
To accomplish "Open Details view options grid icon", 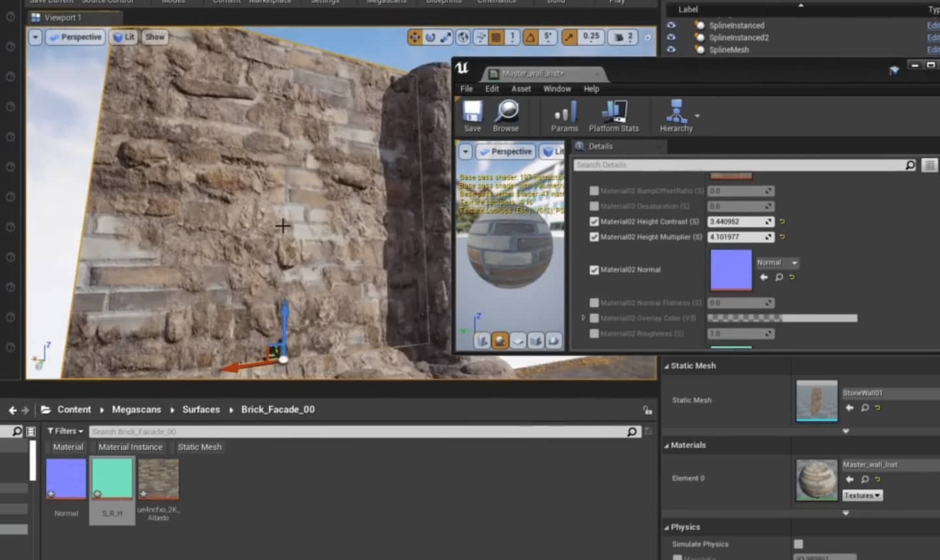I will [929, 165].
